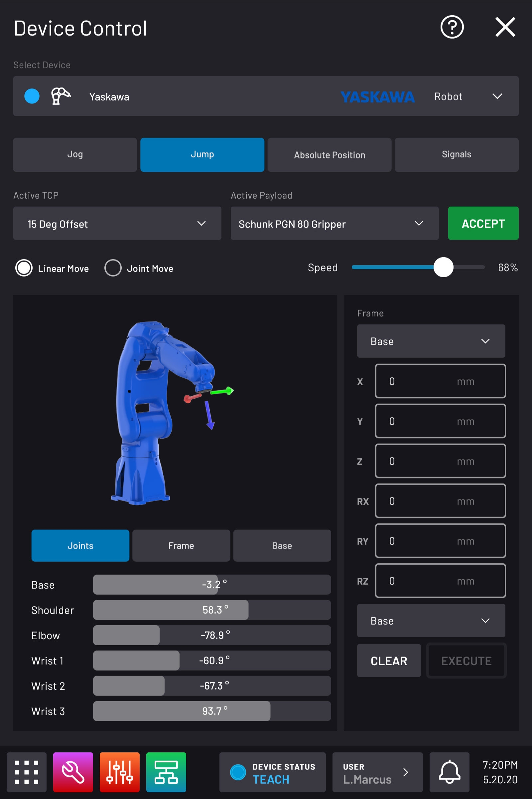Click the Wrist 2 joint angle bar
This screenshot has width=532, height=799.
(x=212, y=686)
